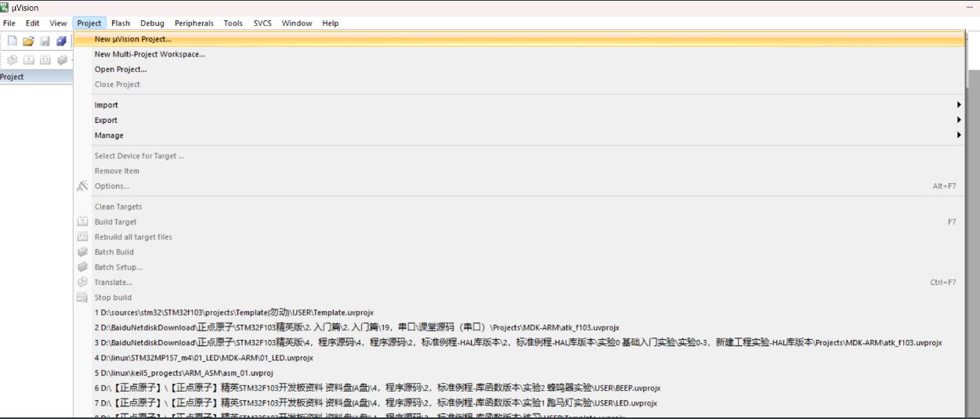Click the Remove Item menu entry
Screen dimensions: 980x419
point(519,171)
